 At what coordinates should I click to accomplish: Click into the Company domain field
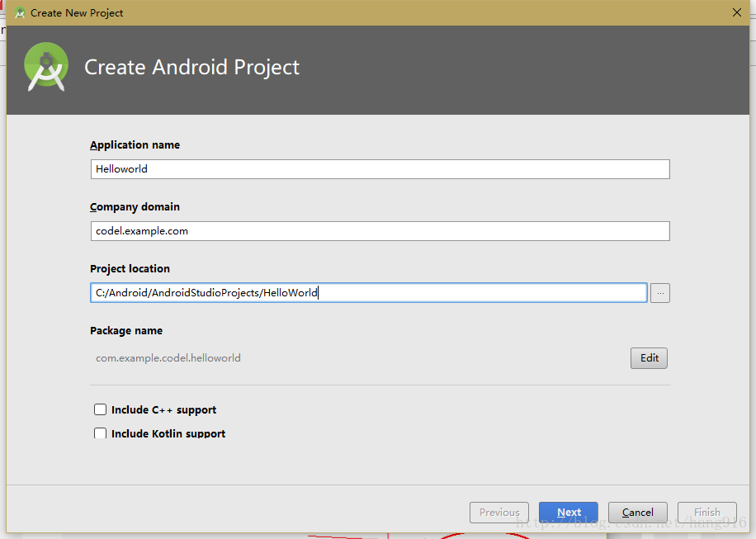point(380,231)
